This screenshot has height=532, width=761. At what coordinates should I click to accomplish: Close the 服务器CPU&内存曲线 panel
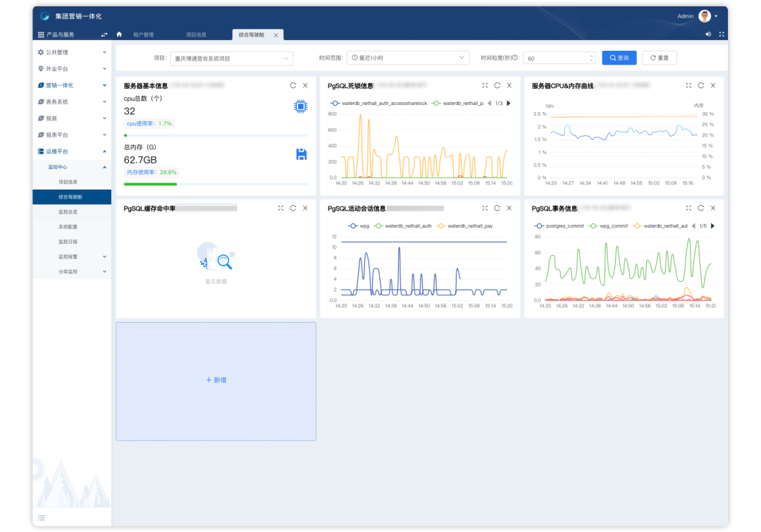click(x=713, y=85)
